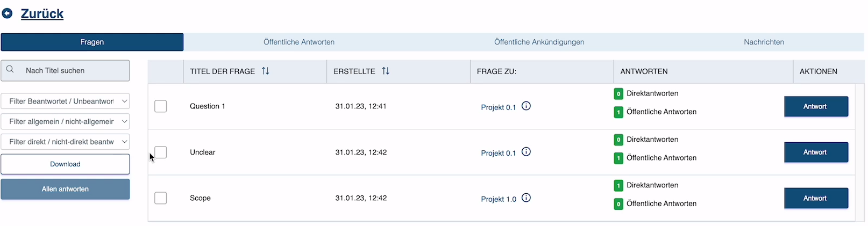Open Filter allgemein / nicht-allgemein dropdown
The image size is (868, 226).
coord(65,121)
